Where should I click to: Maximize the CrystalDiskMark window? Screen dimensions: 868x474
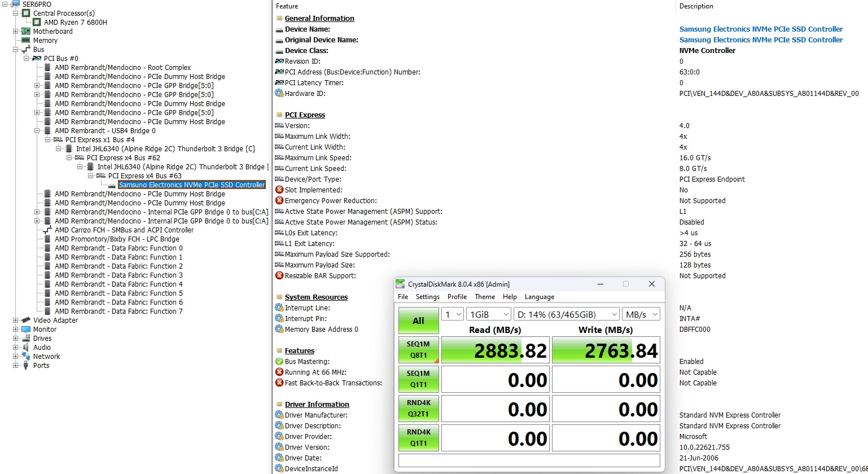(x=625, y=284)
